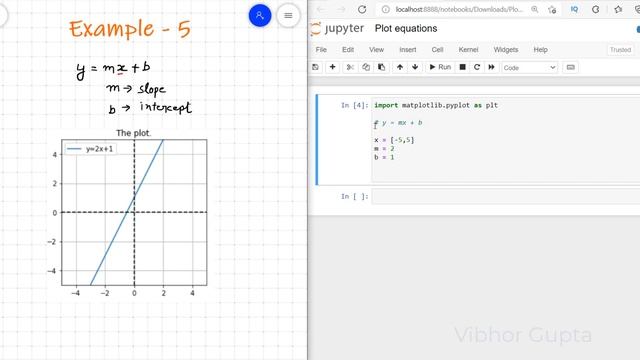Insert a cell below with plus icon
Screen dimensions: 640x360
pos(333,67)
